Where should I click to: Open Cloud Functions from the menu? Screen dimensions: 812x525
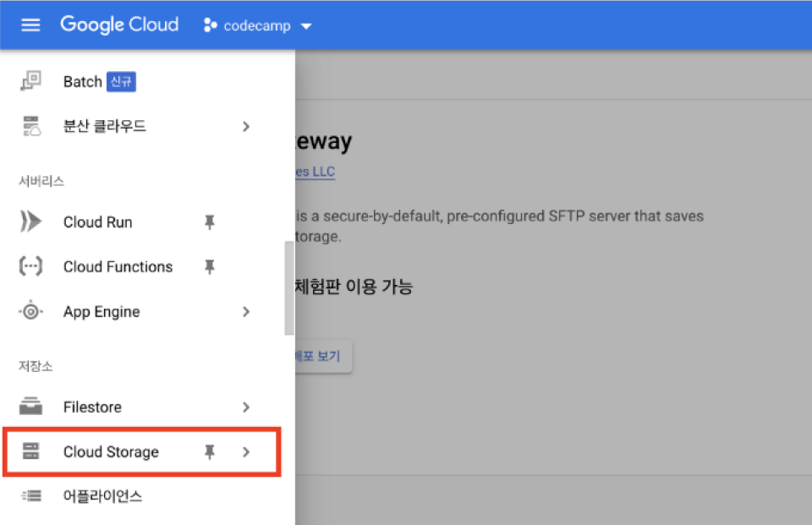coord(118,266)
